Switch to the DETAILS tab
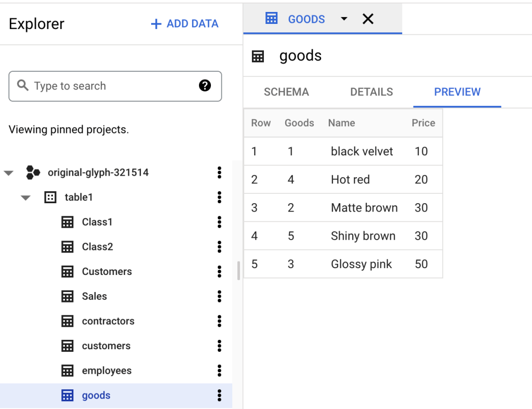 click(371, 91)
